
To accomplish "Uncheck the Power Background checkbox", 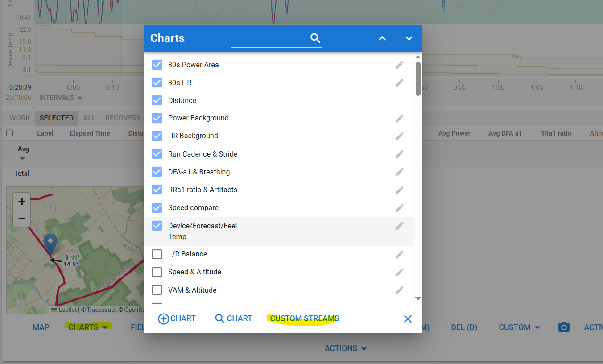I will (x=157, y=118).
